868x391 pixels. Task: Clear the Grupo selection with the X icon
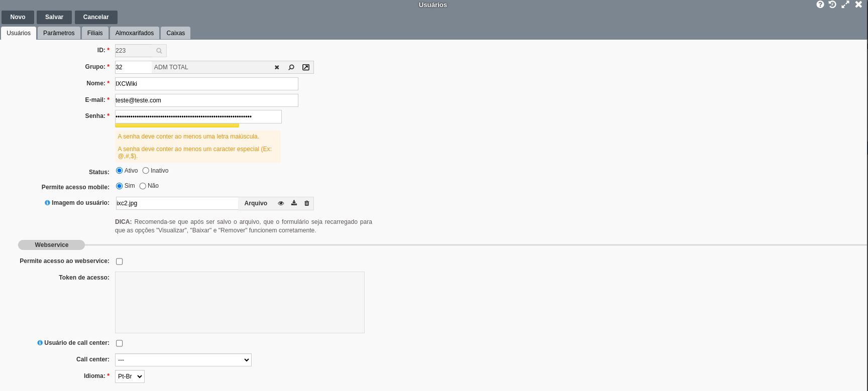277,67
